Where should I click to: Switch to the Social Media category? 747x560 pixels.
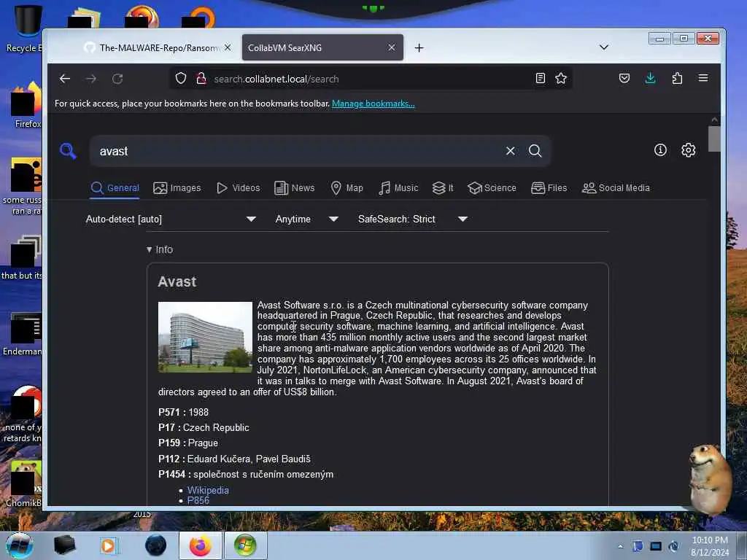(x=616, y=188)
